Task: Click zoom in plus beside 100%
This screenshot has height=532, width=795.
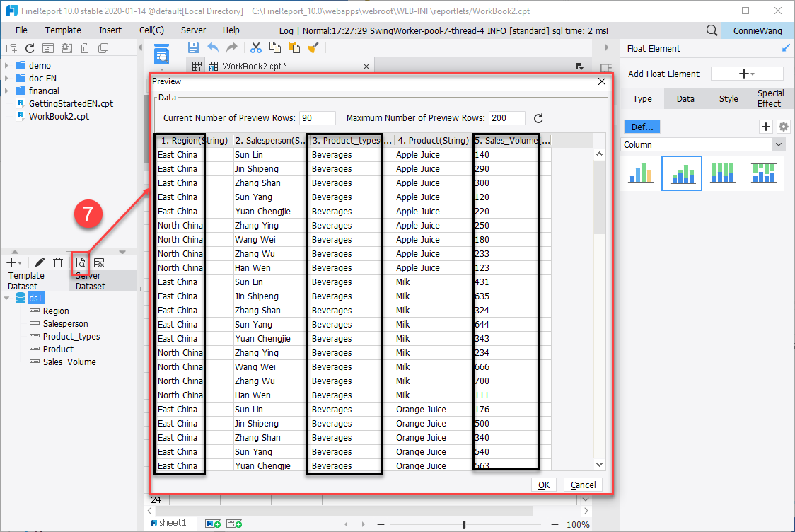Action: tap(555, 524)
